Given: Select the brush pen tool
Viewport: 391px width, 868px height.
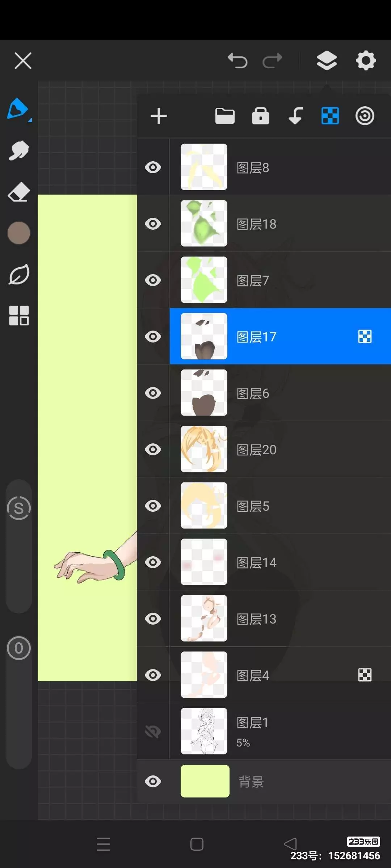Looking at the screenshot, I should (18, 109).
